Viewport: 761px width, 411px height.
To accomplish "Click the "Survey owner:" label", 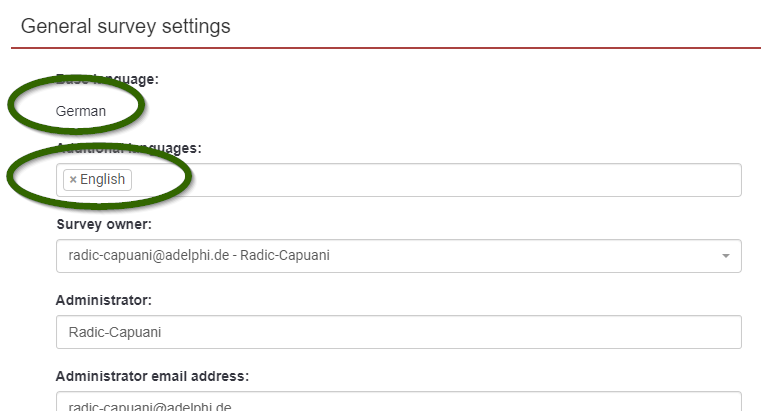I will 104,223.
